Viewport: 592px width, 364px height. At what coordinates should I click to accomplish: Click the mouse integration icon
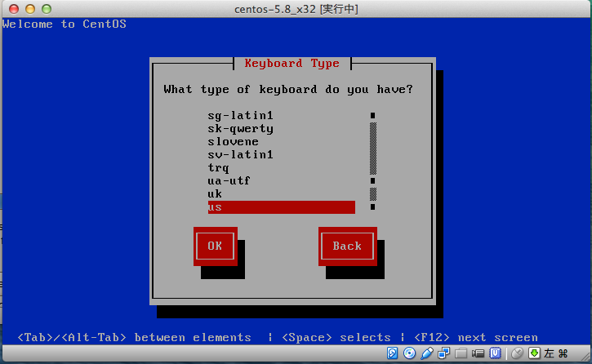coord(517,353)
